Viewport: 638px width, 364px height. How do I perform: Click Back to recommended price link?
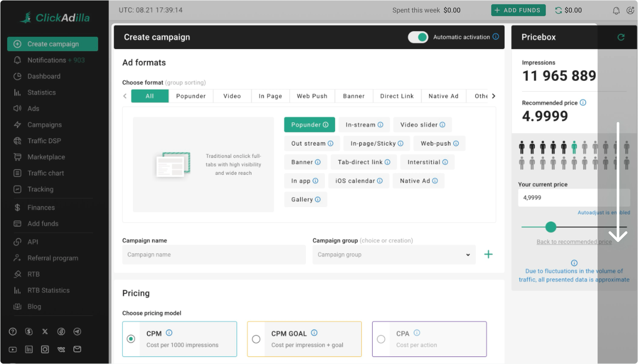coord(573,242)
